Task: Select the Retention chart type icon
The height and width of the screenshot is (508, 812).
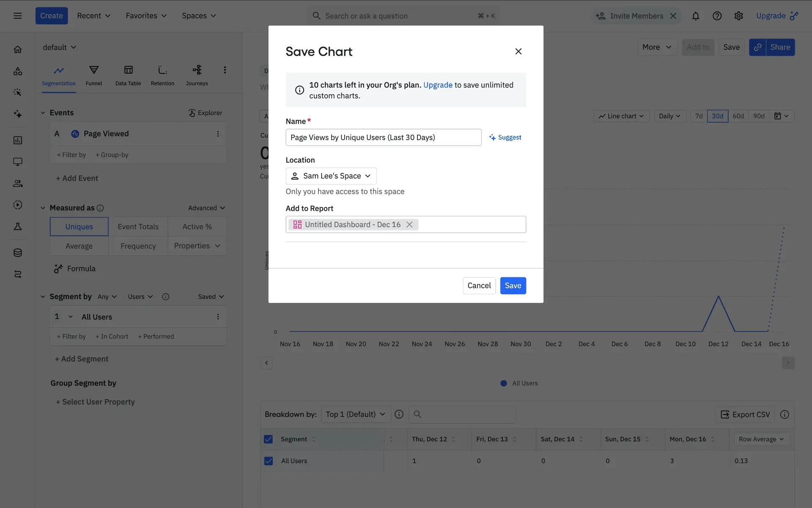Action: [162, 70]
